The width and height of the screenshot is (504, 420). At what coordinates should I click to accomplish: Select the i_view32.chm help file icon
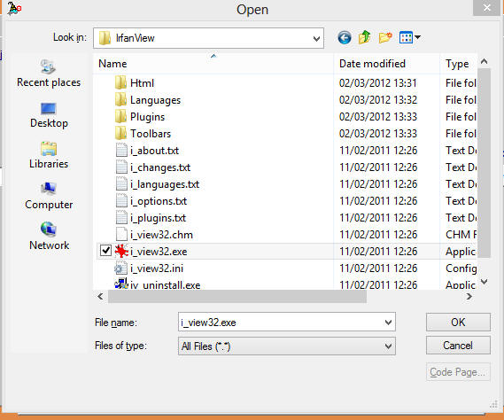point(121,234)
